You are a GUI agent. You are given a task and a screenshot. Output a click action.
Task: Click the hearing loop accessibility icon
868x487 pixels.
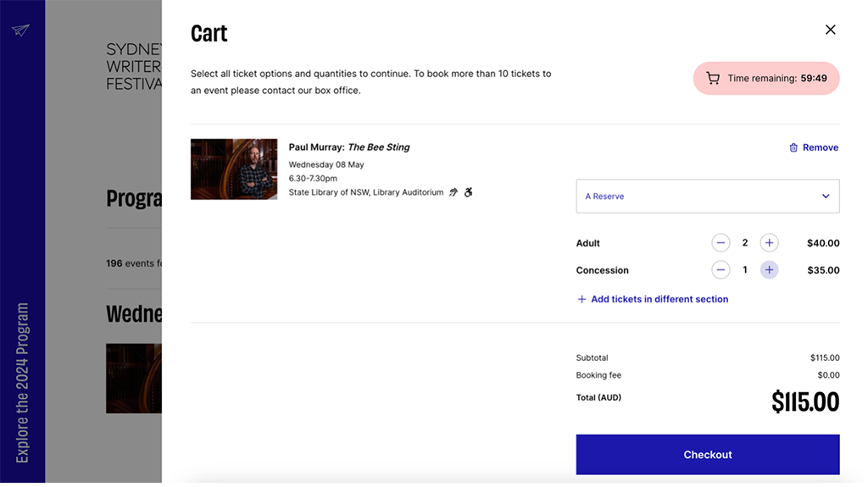tap(453, 192)
